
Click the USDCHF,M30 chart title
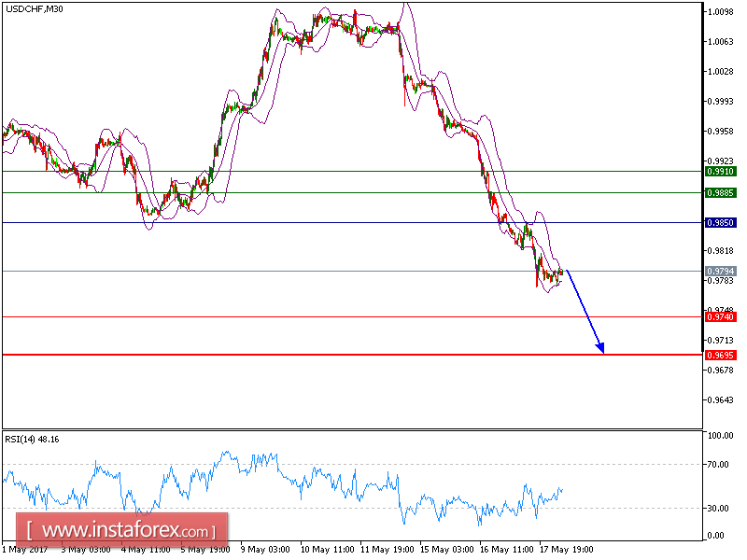(34, 8)
